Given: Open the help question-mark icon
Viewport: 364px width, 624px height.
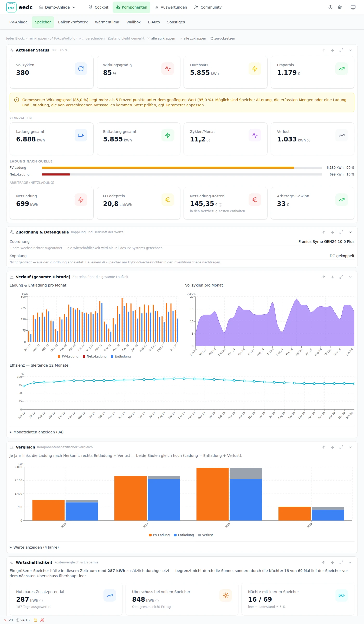Looking at the screenshot, I should 330,7.
